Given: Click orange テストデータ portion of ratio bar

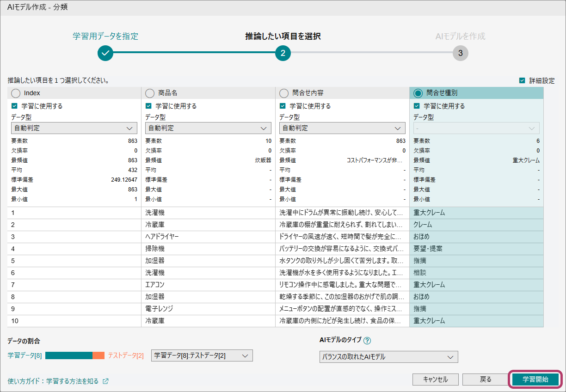Looking at the screenshot, I should [98, 355].
